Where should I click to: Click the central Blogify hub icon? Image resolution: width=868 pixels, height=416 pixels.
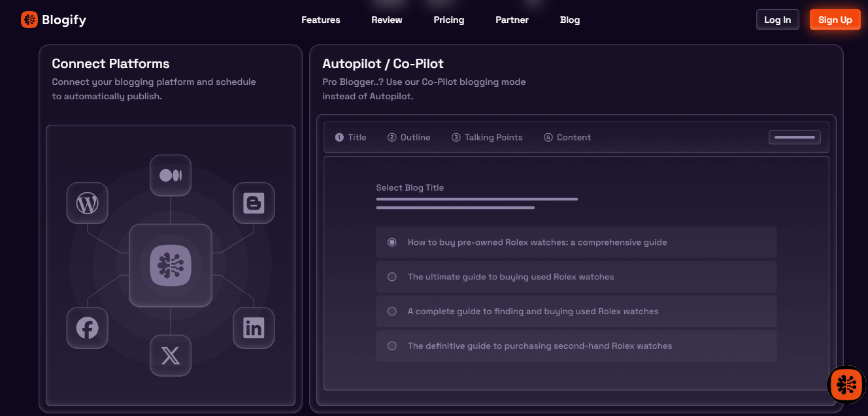pos(171,266)
